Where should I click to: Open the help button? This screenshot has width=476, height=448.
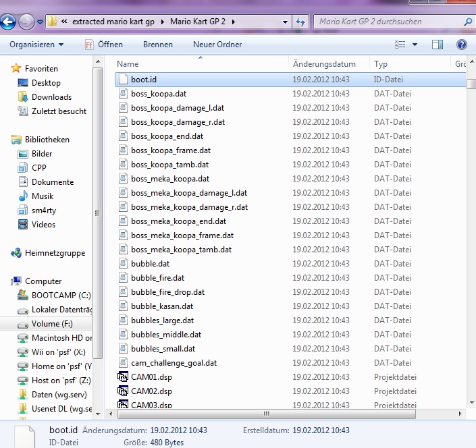[461, 45]
